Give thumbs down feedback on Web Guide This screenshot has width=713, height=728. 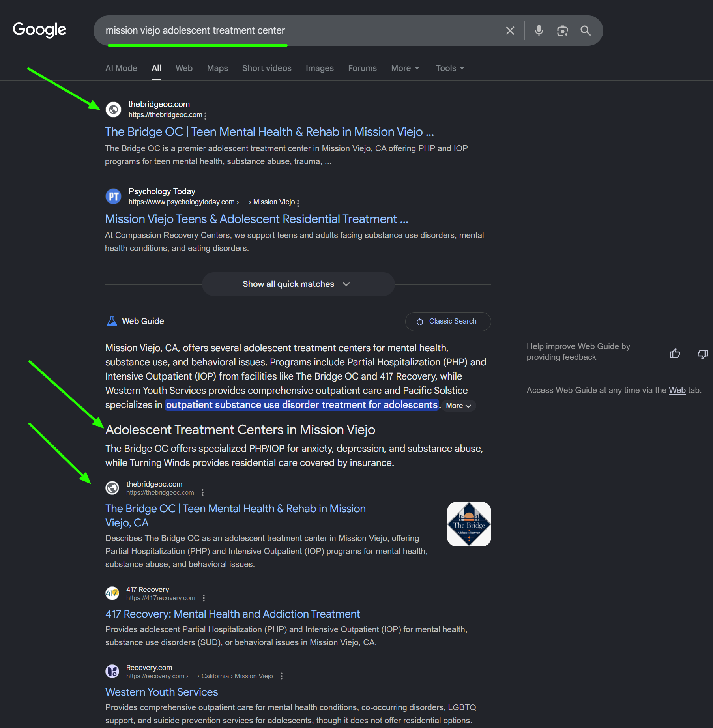(703, 354)
